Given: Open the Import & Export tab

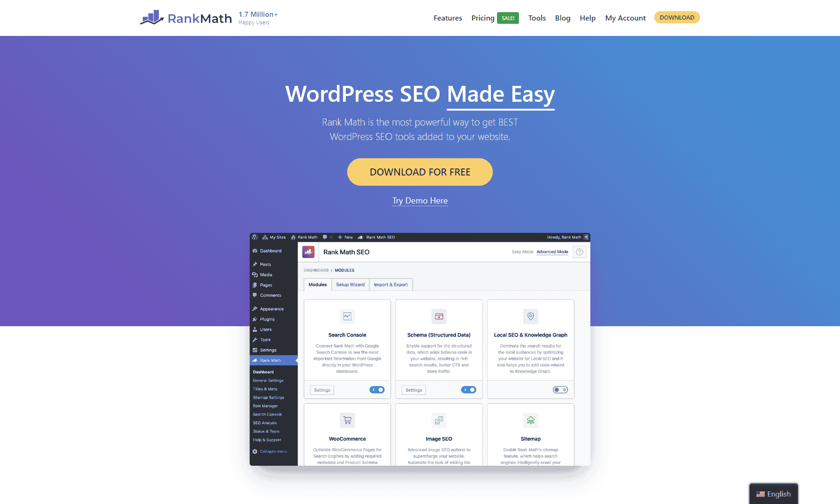Looking at the screenshot, I should coord(391,285).
